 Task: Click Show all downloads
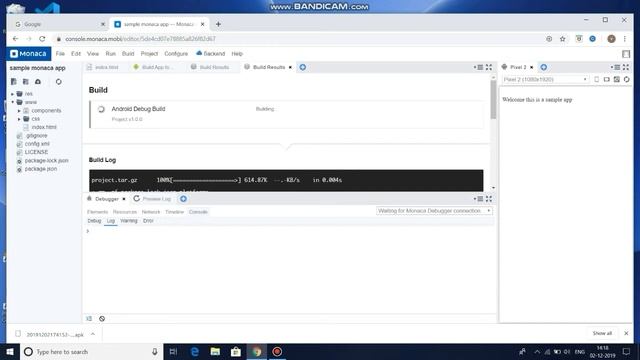tap(602, 333)
